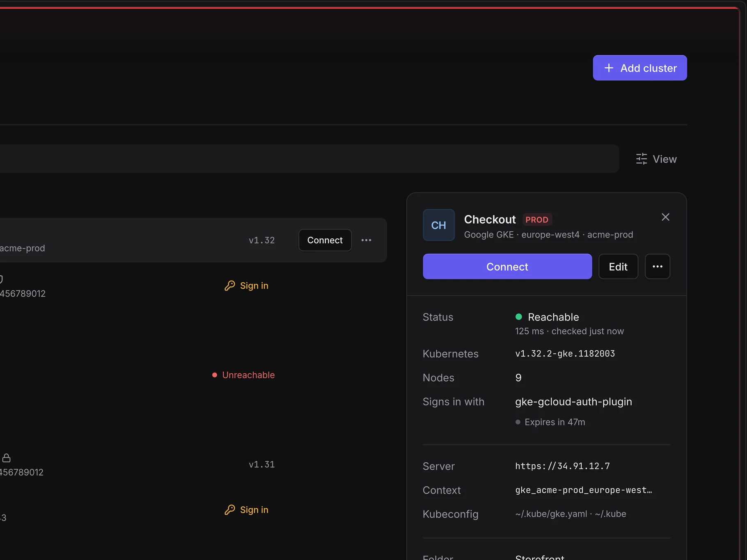The width and height of the screenshot is (747, 560).
Task: Click the Expires in 47m text
Action: click(555, 422)
